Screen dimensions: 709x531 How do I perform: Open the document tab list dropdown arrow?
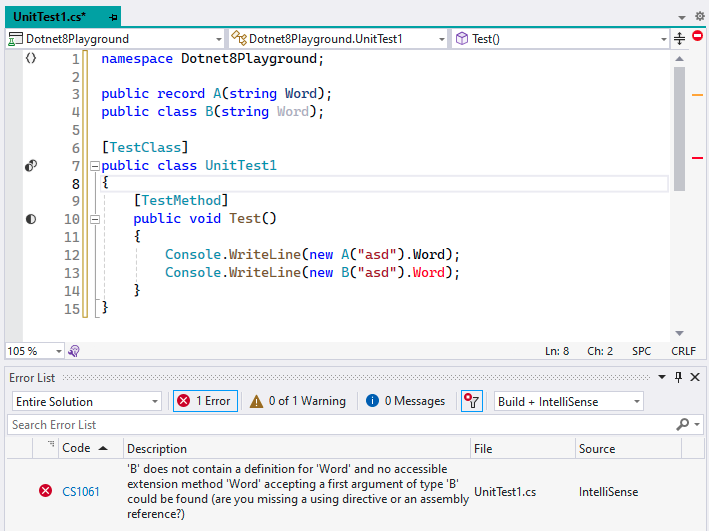tap(681, 18)
